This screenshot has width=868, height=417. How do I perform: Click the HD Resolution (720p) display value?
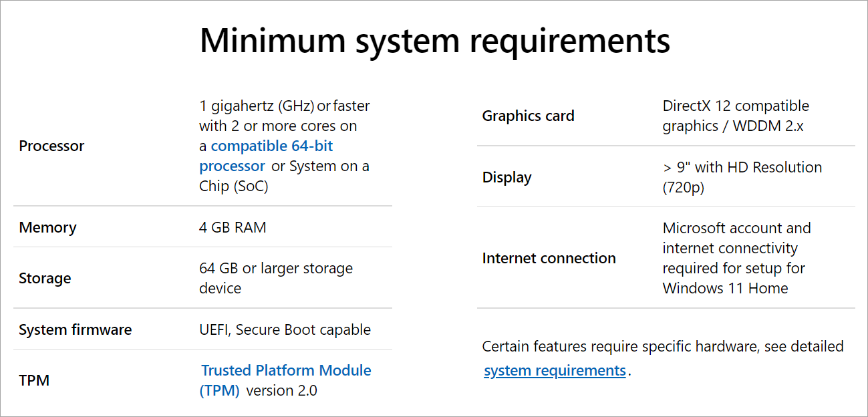[x=742, y=177]
